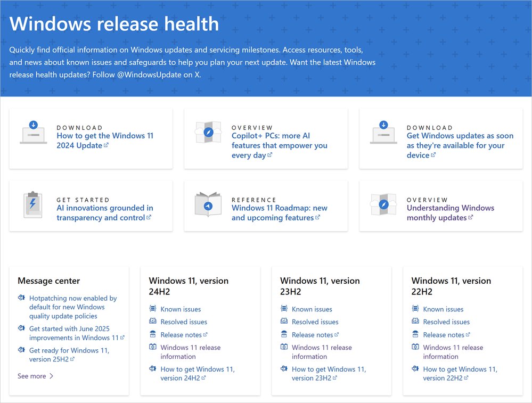Viewport: 532px width, 403px height.
Task: Click the Resolved issues icon under 24H2
Action: (153, 321)
